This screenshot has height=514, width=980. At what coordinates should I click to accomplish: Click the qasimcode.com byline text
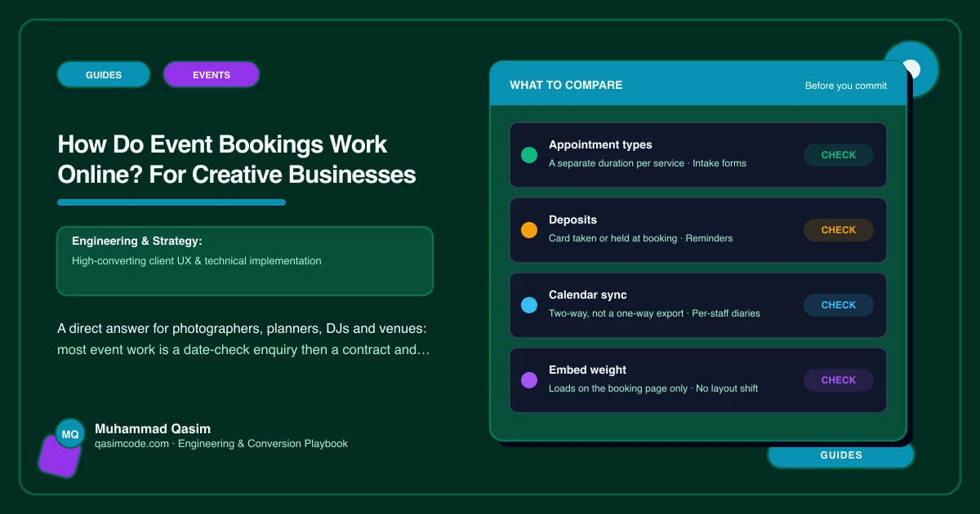coord(221,444)
